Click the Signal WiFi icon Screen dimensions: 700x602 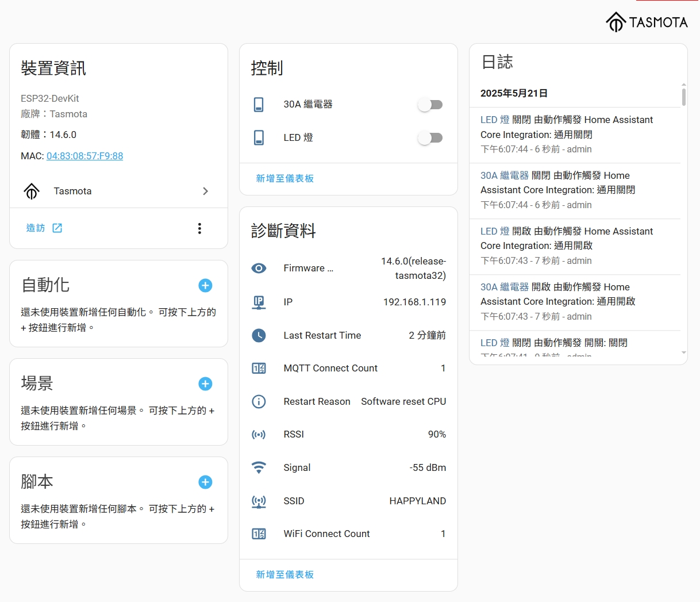[259, 467]
